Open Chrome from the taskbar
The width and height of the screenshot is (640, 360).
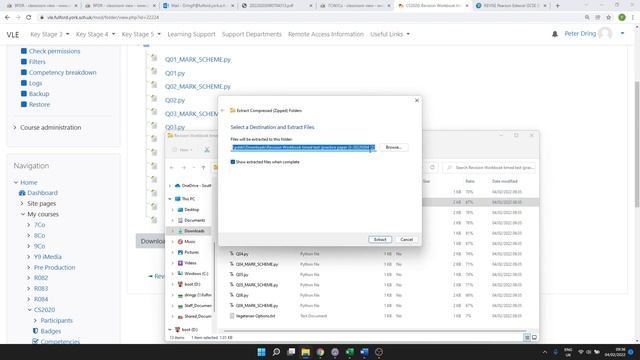(320, 352)
